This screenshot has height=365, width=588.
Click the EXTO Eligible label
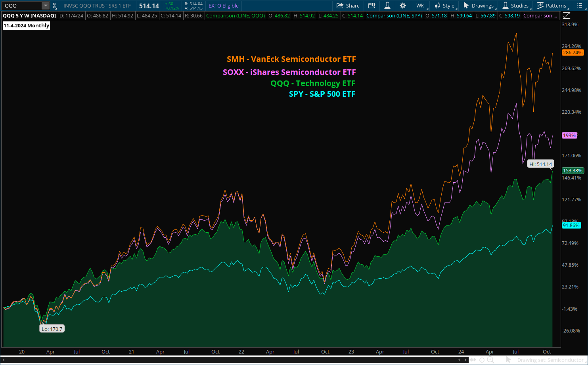pos(224,6)
